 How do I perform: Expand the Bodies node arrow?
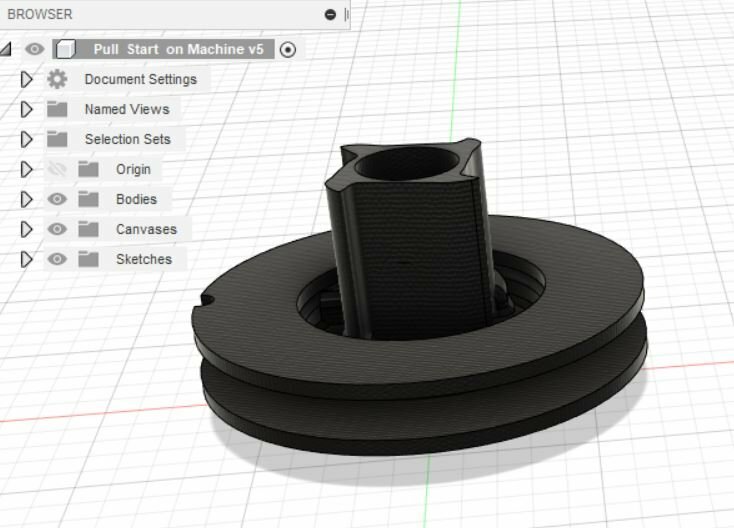pos(27,199)
